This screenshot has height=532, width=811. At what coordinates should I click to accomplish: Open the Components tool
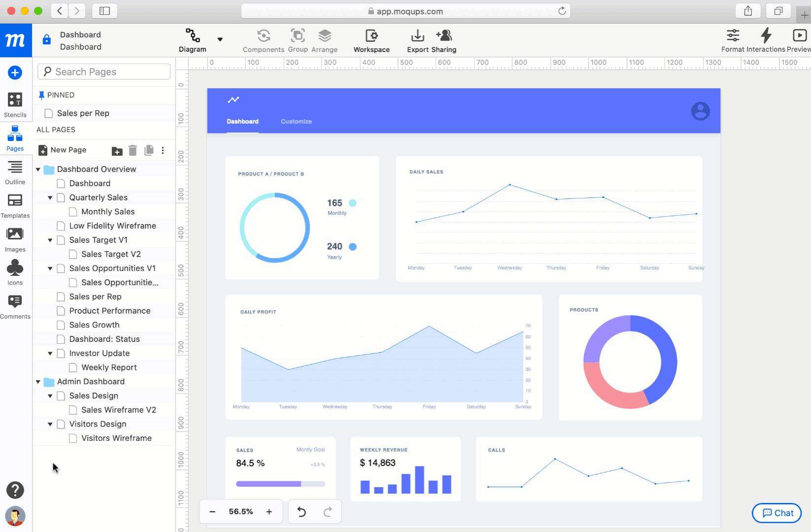tap(263, 40)
